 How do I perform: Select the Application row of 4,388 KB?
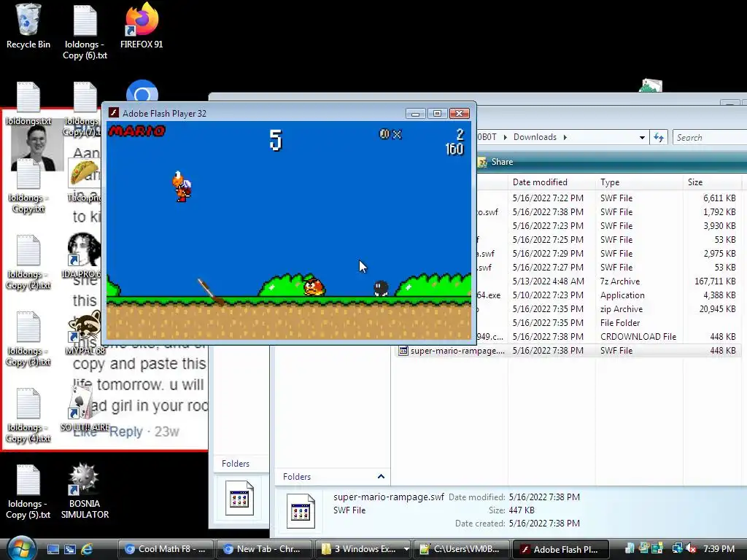pyautogui.click(x=608, y=295)
